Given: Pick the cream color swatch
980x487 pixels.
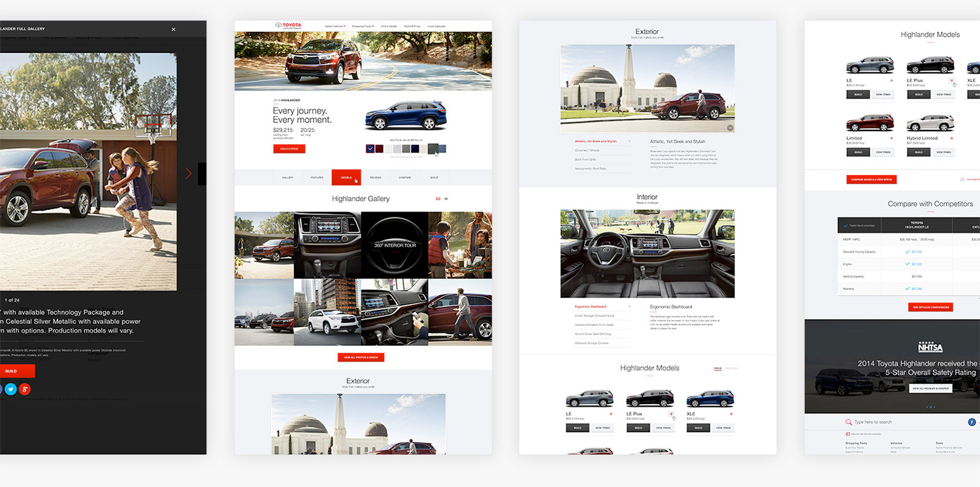Looking at the screenshot, I should (423, 149).
